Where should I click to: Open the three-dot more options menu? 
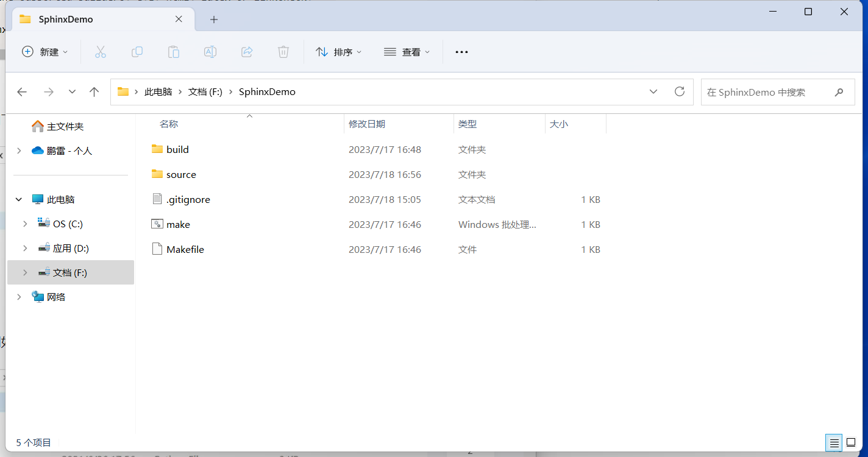(x=461, y=52)
